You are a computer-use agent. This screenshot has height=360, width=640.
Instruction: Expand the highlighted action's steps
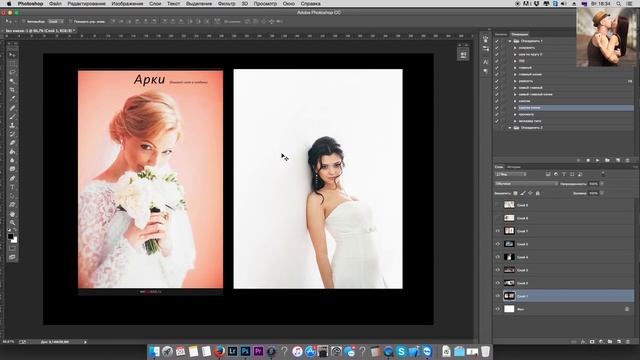515,108
